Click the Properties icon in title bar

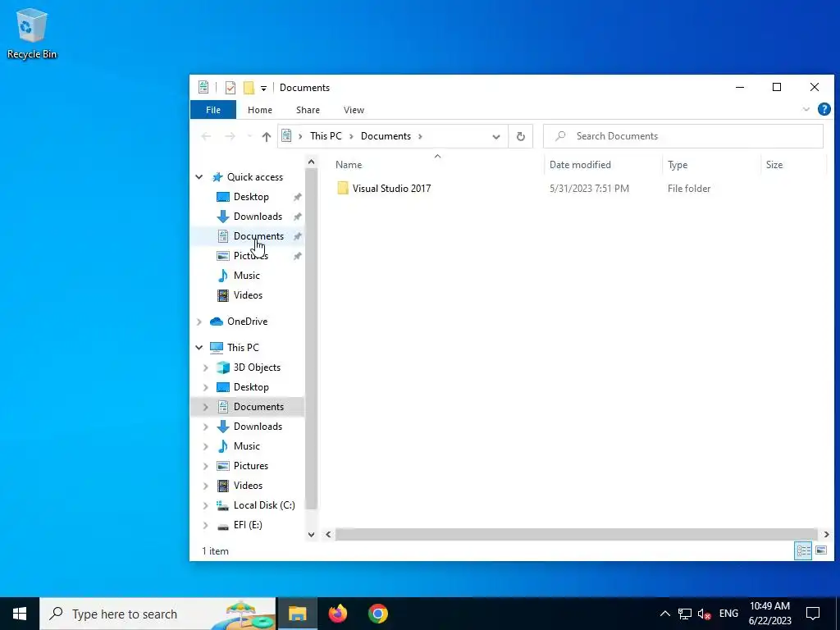pos(231,87)
